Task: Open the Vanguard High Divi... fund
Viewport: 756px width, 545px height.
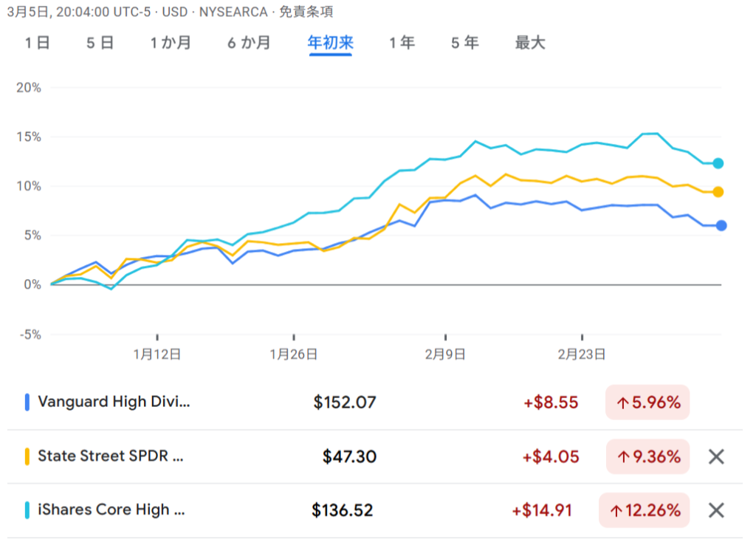Action: tap(114, 402)
